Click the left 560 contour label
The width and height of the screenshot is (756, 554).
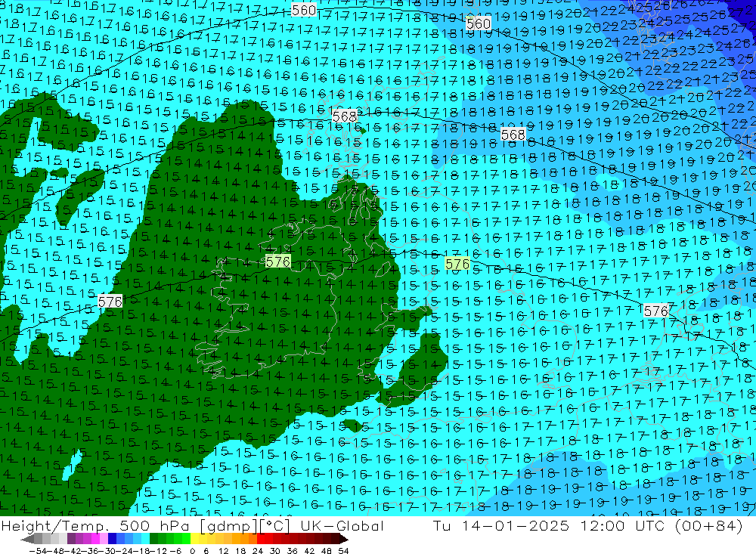pos(304,10)
